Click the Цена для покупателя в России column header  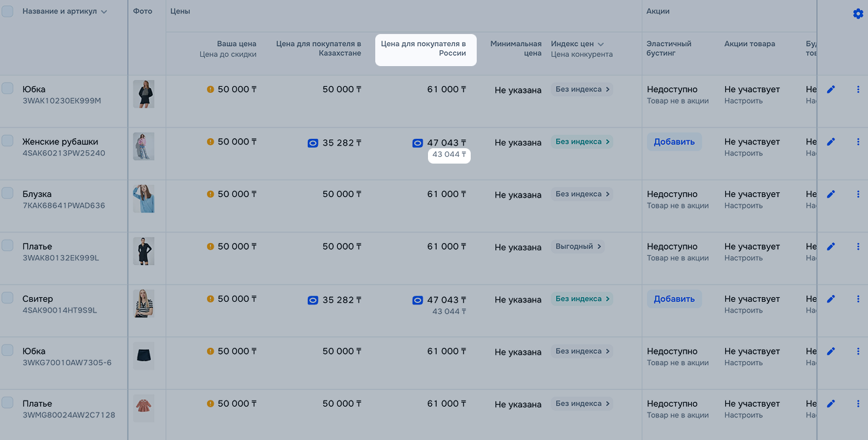coord(425,49)
